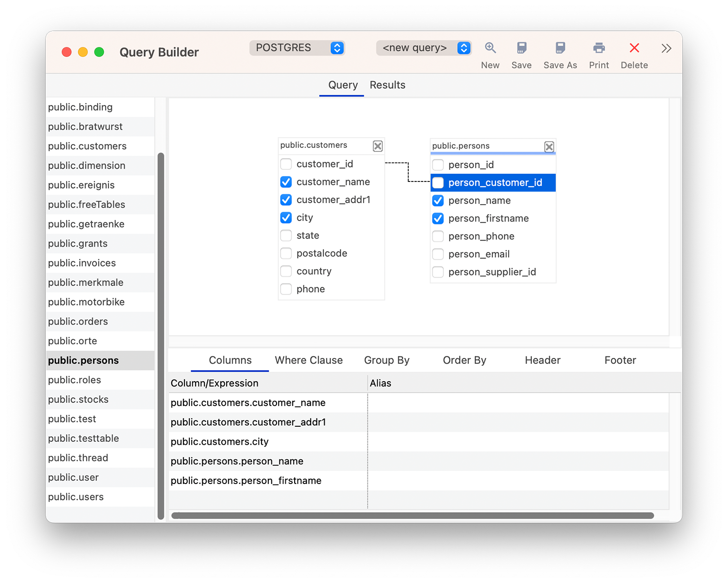Image resolution: width=728 pixels, height=583 pixels.
Task: Open the <new query> selector dropdown
Action: 463,48
